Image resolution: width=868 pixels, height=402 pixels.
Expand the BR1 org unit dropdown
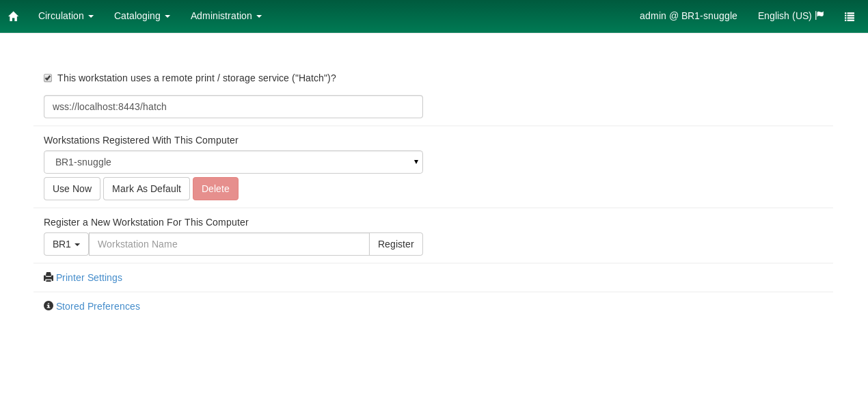coord(66,244)
